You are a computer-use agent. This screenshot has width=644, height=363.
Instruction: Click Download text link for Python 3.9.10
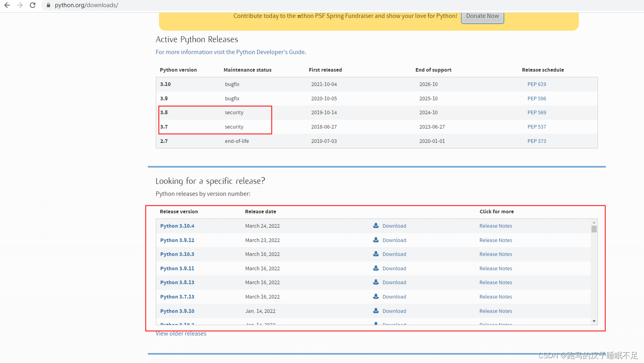tap(394, 311)
